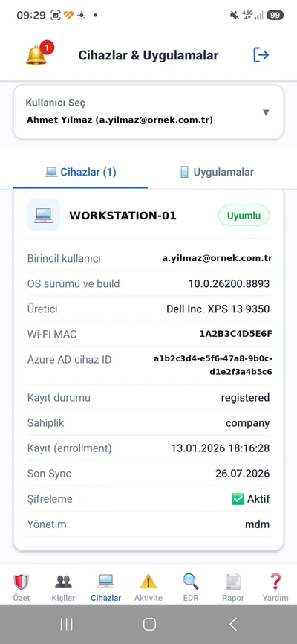This screenshot has width=297, height=644.
Task: Tap the WORKSTATION-01 laptop icon
Action: 44,215
